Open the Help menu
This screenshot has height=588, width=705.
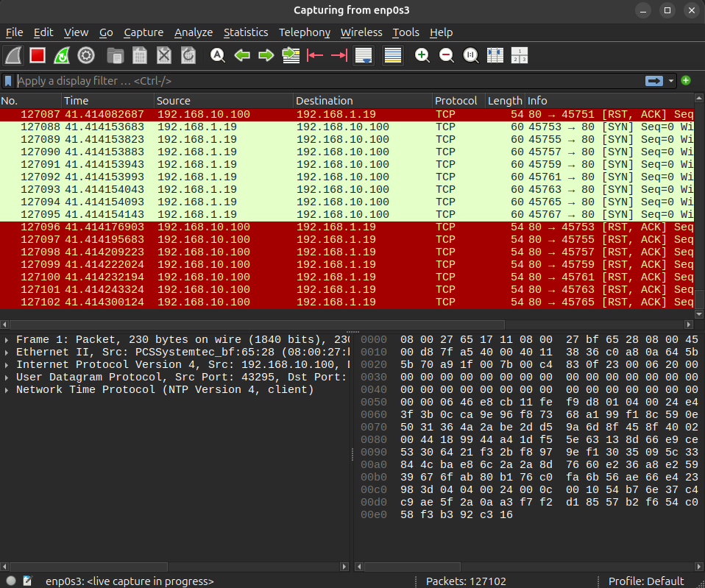[x=441, y=32]
